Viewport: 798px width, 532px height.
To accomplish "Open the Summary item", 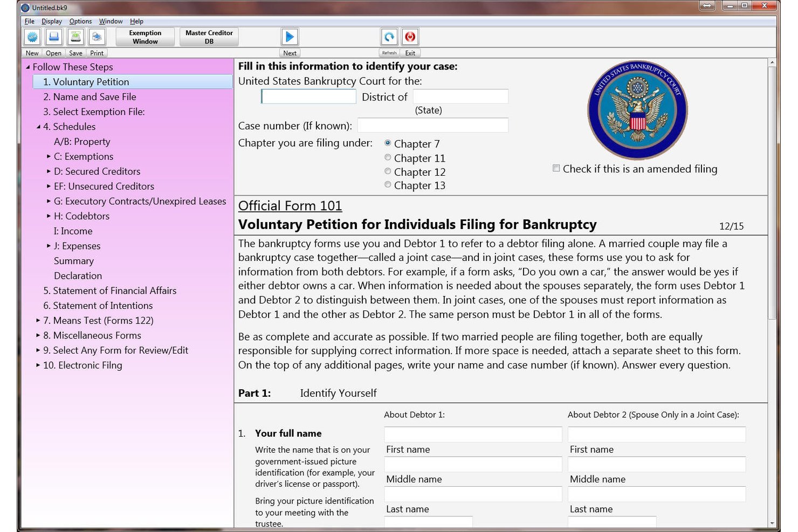I will click(74, 261).
